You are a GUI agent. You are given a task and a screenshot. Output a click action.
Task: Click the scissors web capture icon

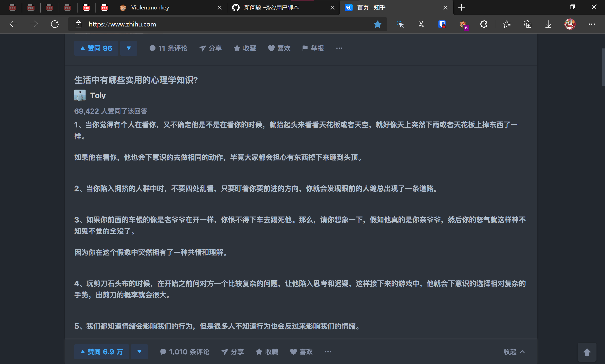(421, 24)
